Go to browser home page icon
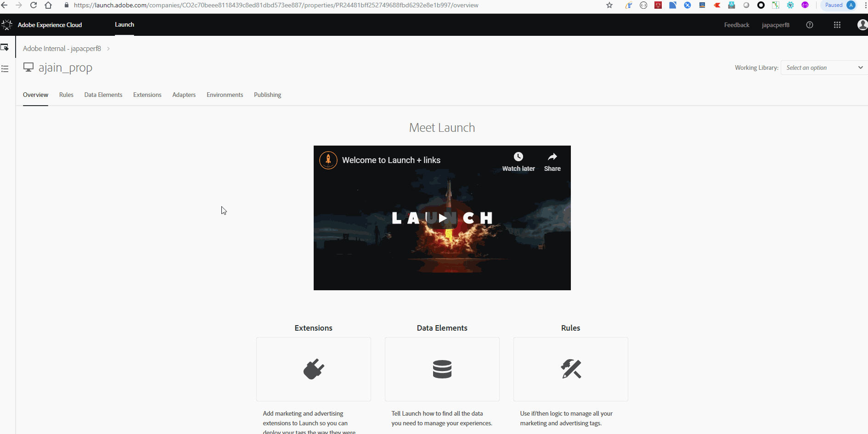The image size is (868, 434). pyautogui.click(x=48, y=6)
